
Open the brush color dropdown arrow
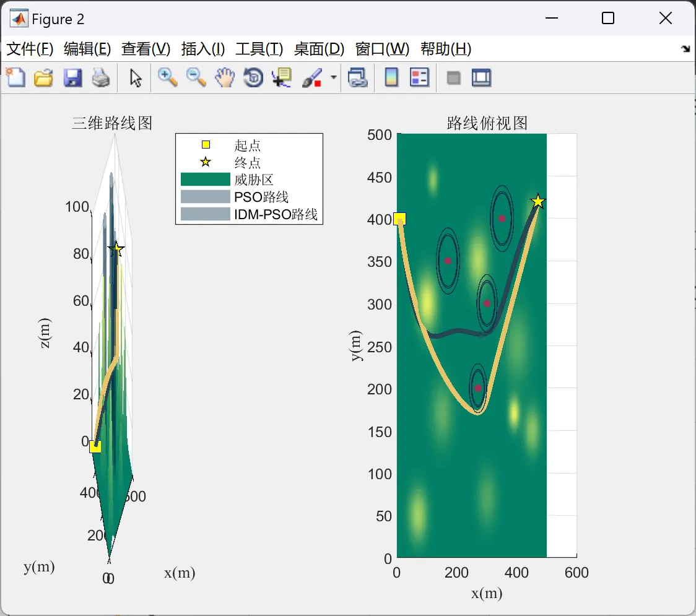334,77
